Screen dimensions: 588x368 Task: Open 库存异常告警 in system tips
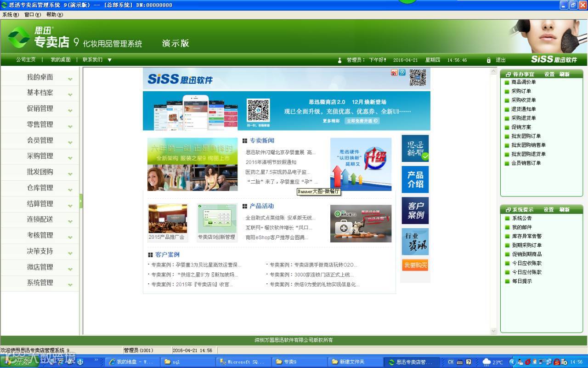point(527,236)
